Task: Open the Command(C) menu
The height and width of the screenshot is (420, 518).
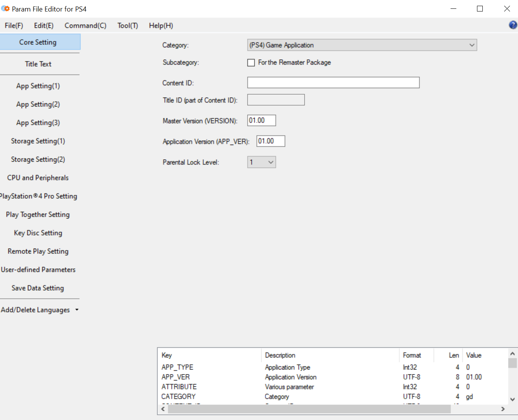Action: coord(85,25)
